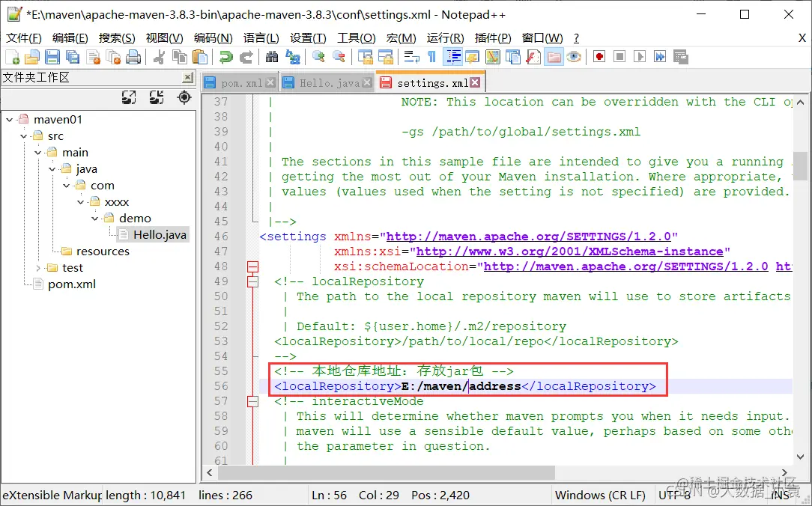Open Document List toolbar icon
The width and height of the screenshot is (812, 506).
click(512, 57)
